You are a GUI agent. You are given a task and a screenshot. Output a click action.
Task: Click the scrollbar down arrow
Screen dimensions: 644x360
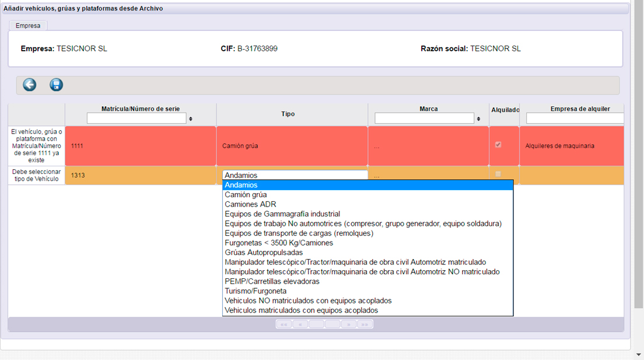point(639,355)
